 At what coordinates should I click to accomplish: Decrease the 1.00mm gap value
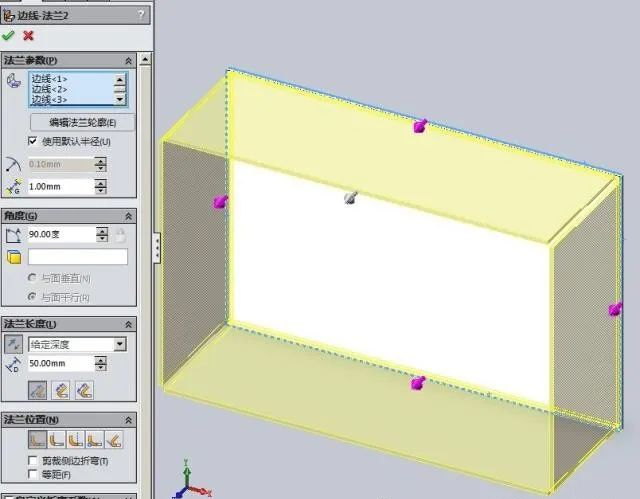(100, 191)
